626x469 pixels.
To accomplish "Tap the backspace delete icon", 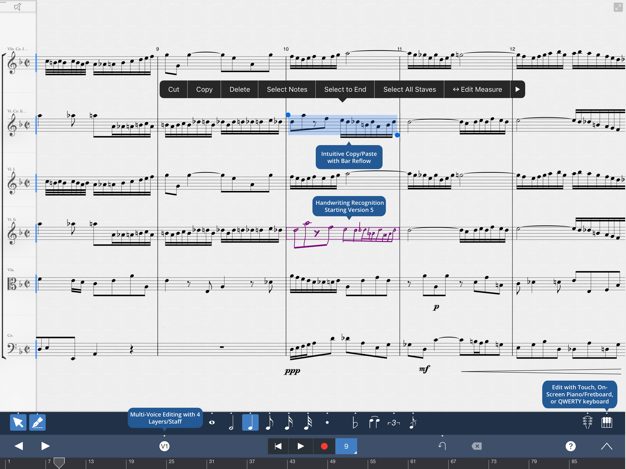I will (477, 446).
